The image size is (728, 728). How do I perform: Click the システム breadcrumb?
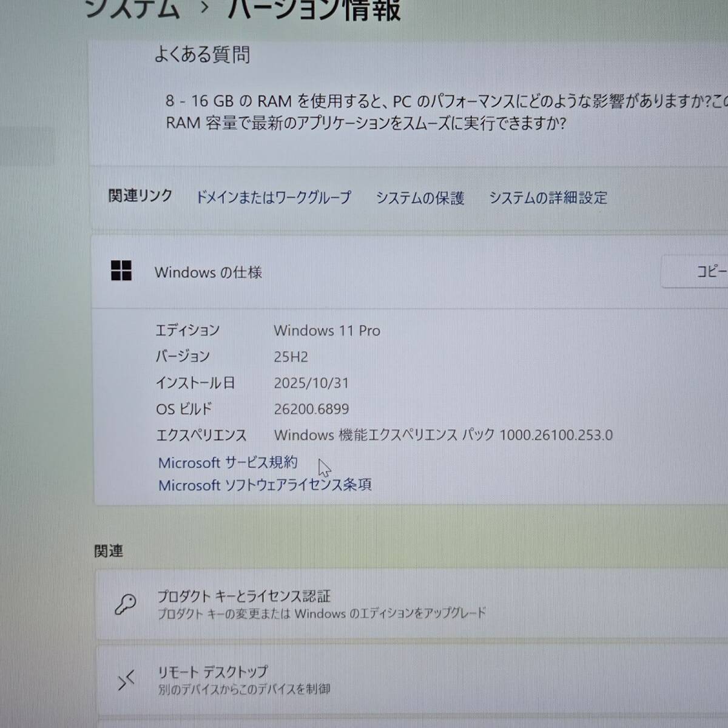coord(132,8)
